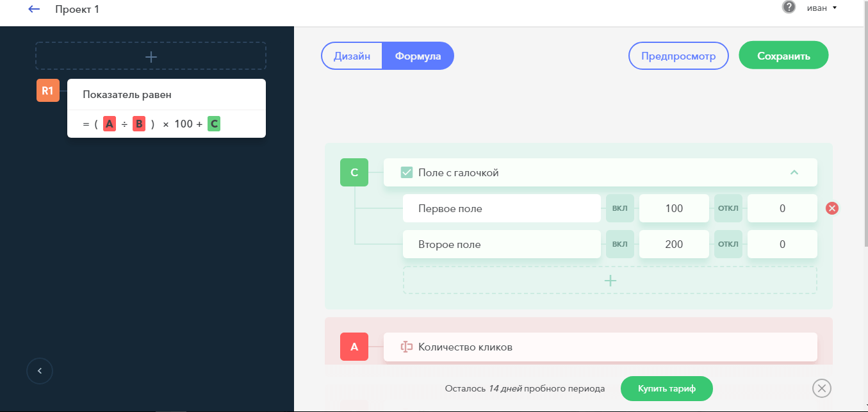The height and width of the screenshot is (412, 868).
Task: Switch to the Дизайн tab
Action: (352, 56)
